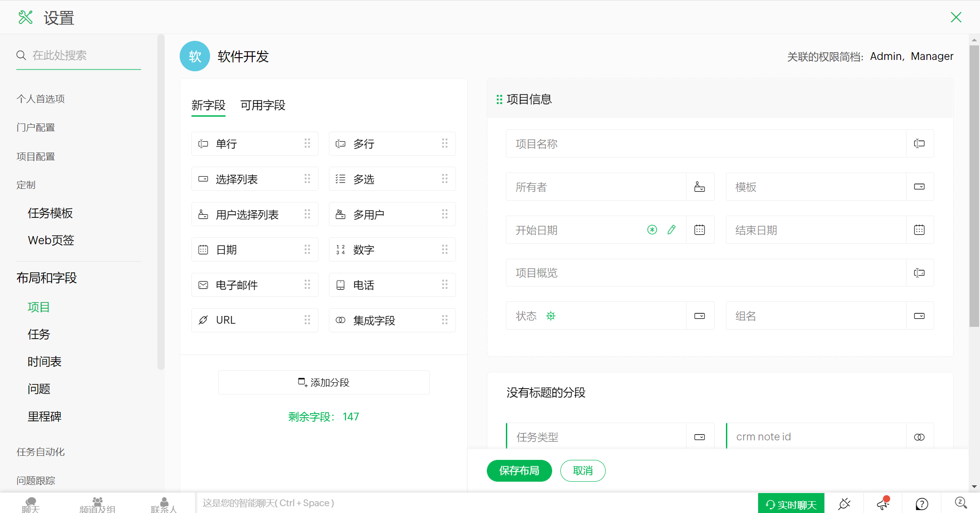Open 实时聊天 live chat button
This screenshot has width=980, height=513.
tap(791, 504)
